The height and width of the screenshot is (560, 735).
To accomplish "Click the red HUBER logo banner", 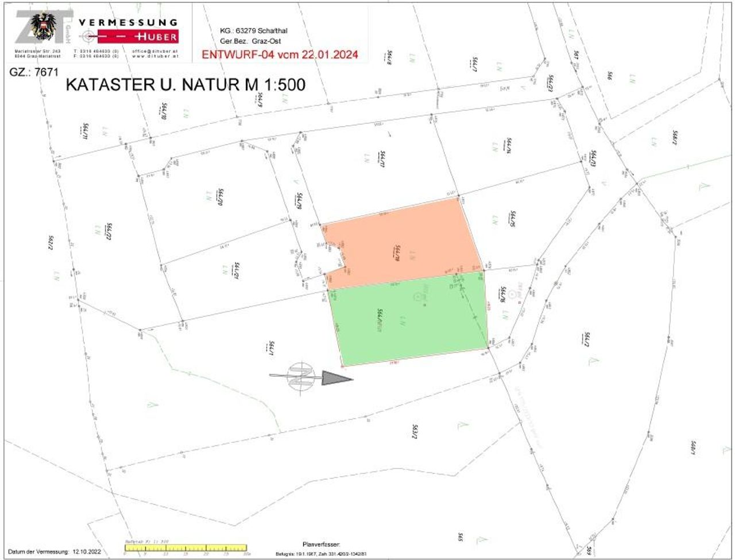I will 138,37.
